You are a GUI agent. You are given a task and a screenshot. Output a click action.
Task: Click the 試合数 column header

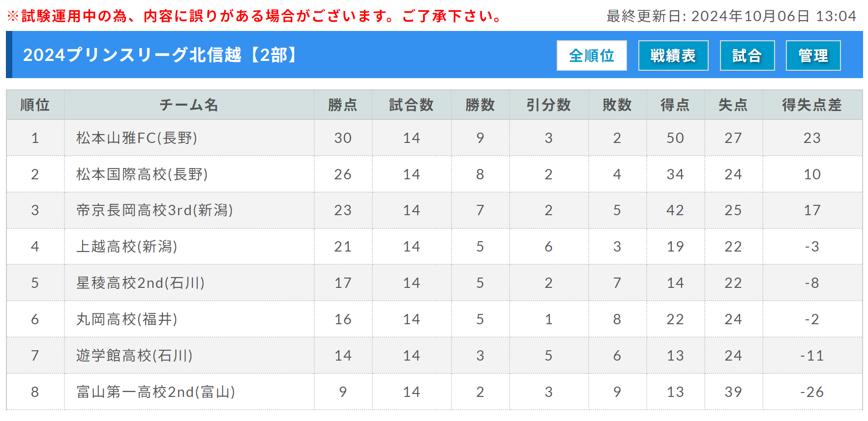[x=412, y=105]
